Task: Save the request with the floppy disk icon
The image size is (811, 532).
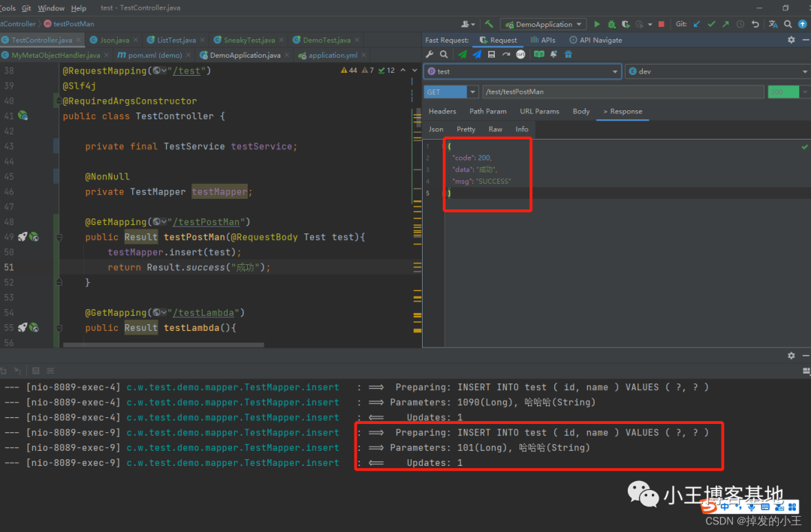Action: tap(491, 55)
